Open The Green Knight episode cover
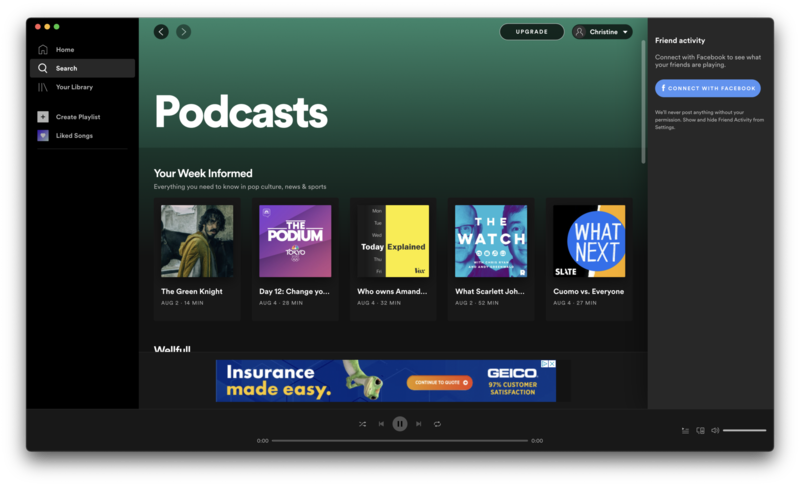800x486 pixels. tap(197, 241)
